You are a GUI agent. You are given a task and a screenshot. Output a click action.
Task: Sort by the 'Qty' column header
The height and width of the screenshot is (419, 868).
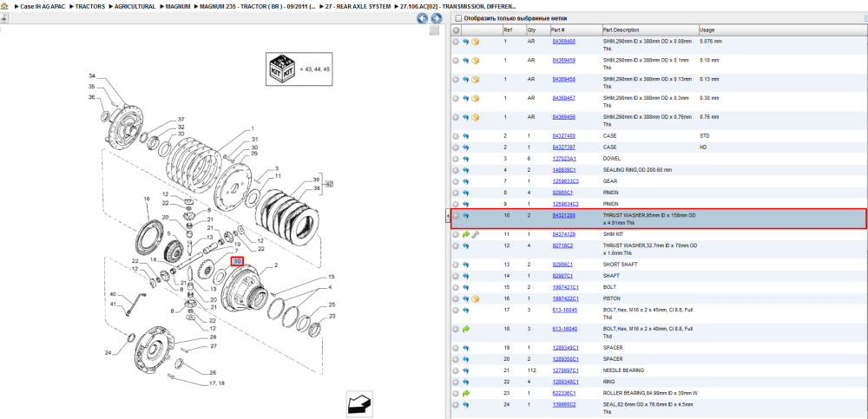[x=532, y=29]
